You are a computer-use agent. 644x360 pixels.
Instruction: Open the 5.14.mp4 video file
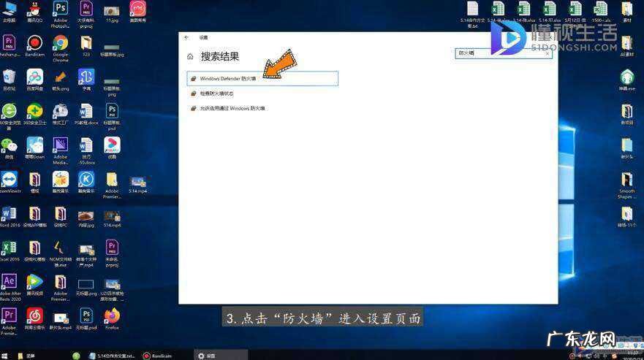click(137, 184)
